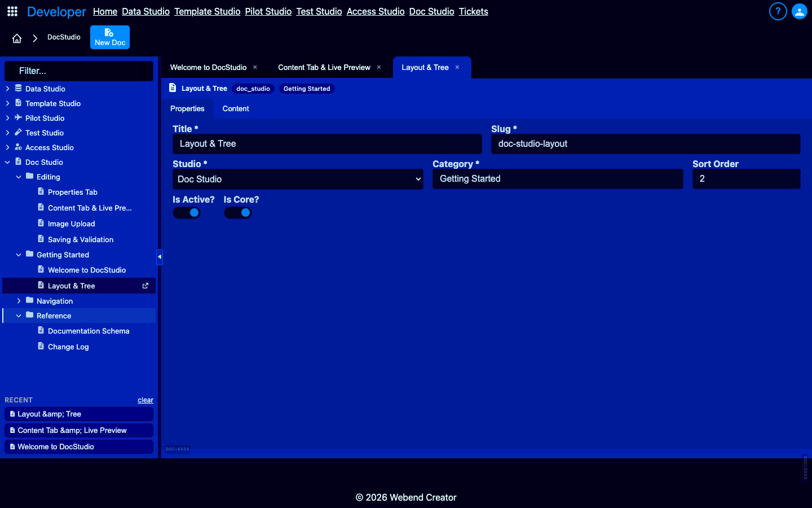The width and height of the screenshot is (812, 508).
Task: Toggle the Is Active switch
Action: (x=187, y=213)
